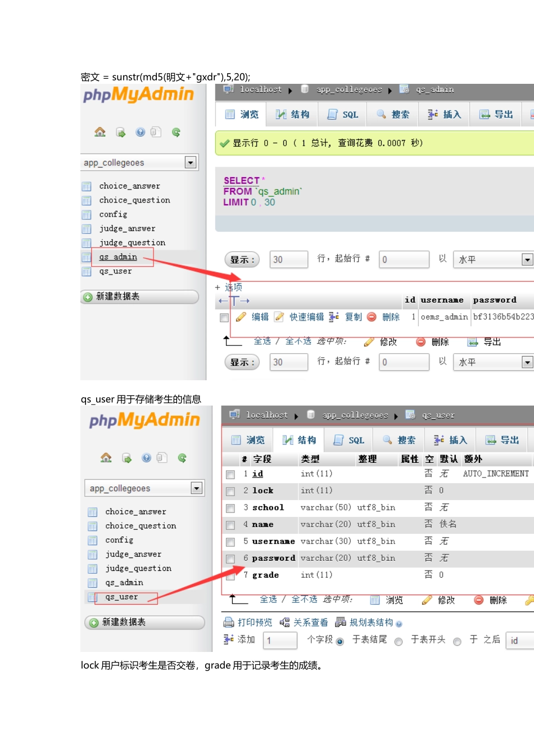Open the help icon in upper phpMyAdmin sidebar
Screen dimensions: 534x756
tap(141, 132)
